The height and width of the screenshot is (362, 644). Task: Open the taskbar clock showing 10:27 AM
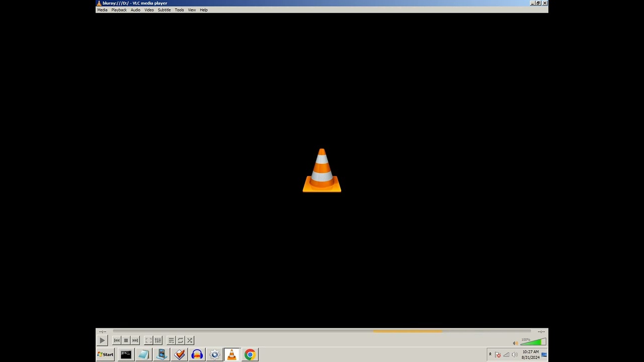[x=530, y=354]
